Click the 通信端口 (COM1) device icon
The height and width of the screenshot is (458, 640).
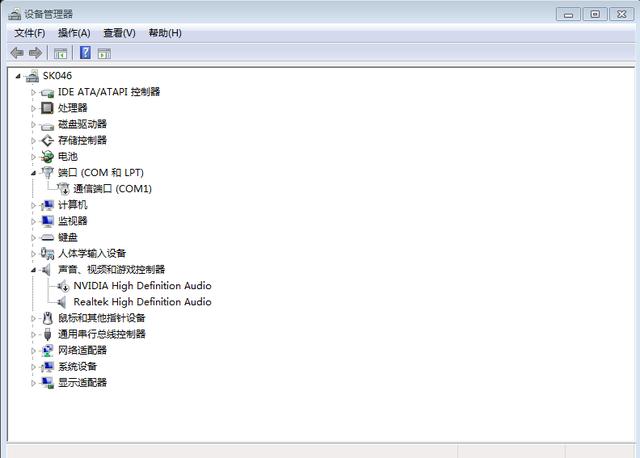63,189
